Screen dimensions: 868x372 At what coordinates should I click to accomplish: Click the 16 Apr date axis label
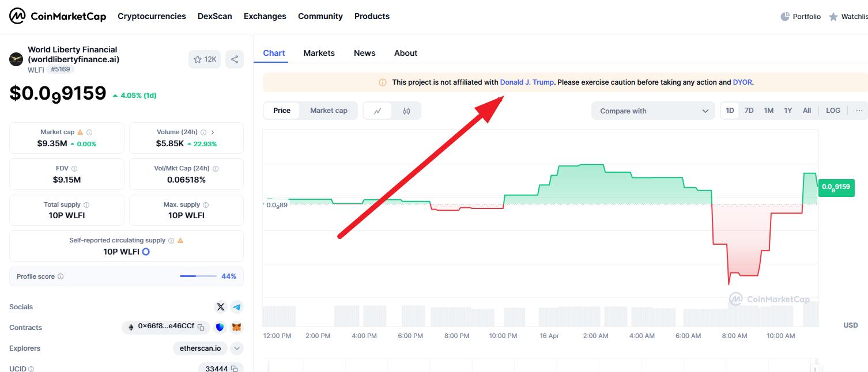[x=549, y=336]
